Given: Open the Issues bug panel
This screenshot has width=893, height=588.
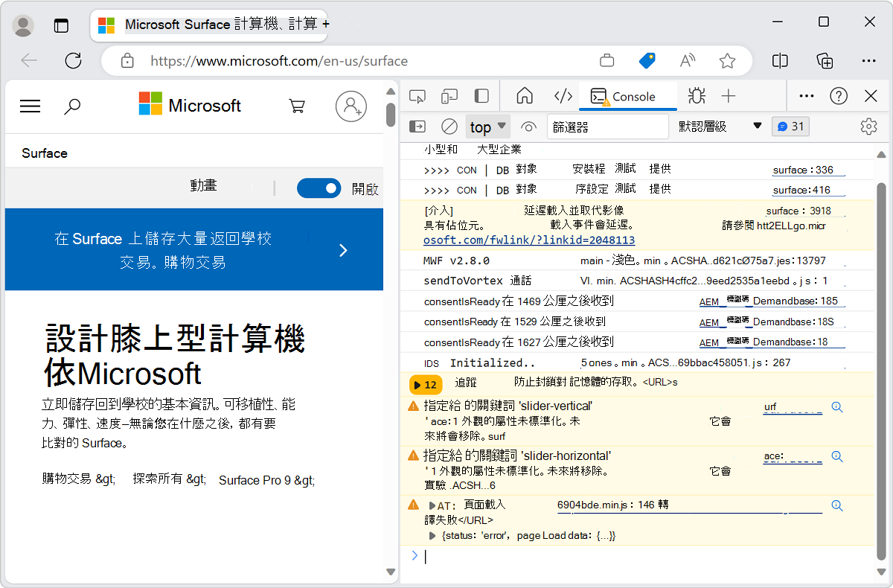Looking at the screenshot, I should (696, 95).
